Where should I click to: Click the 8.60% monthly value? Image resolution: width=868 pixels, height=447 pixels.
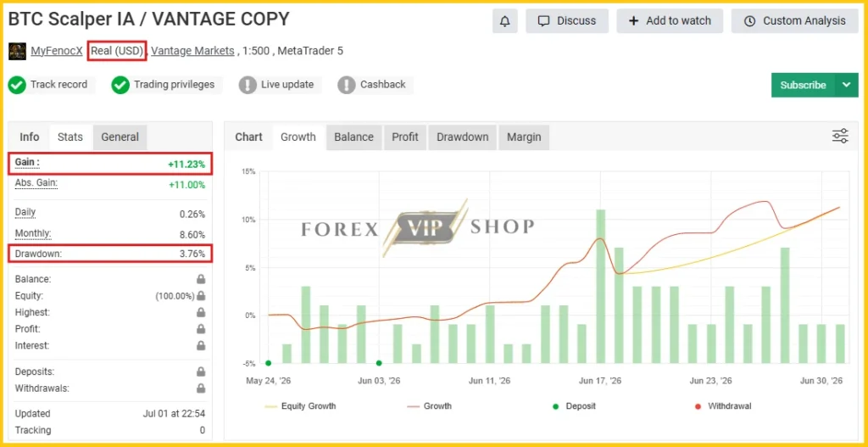coord(192,234)
